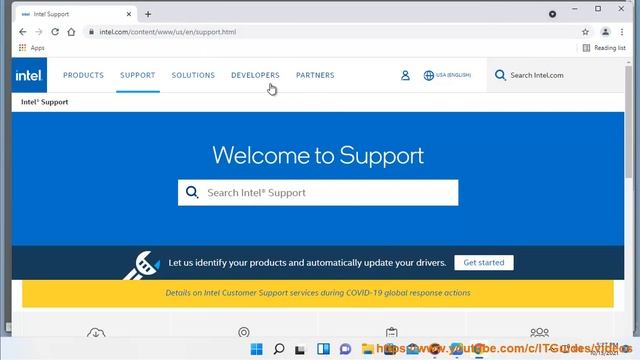Screen dimensions: 640x360
Task: Click the circular target icon below the banner
Action: [244, 332]
